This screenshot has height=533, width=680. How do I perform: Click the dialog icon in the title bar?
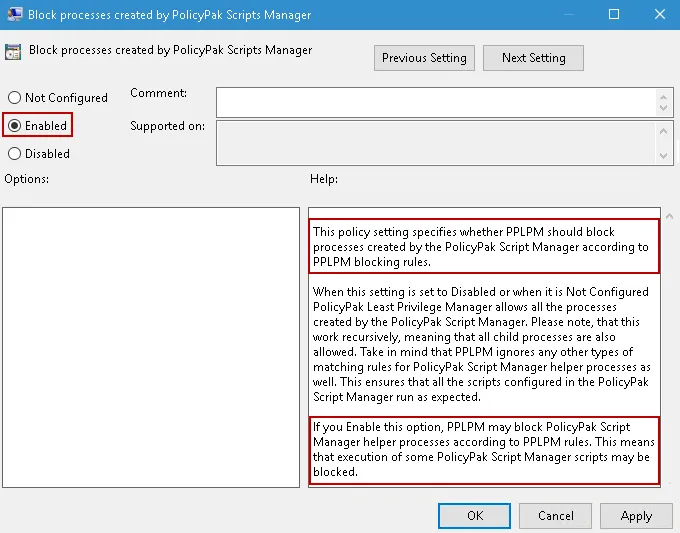tap(14, 14)
